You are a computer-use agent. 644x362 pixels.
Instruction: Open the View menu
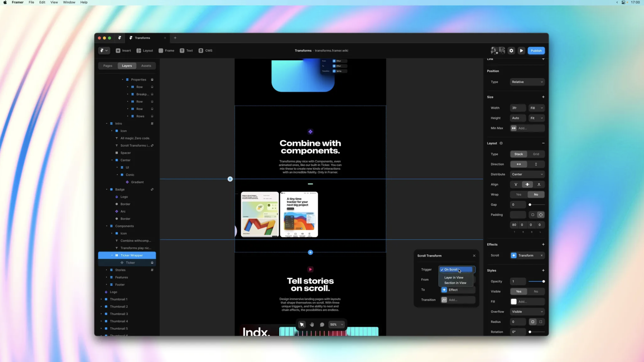tap(54, 2)
